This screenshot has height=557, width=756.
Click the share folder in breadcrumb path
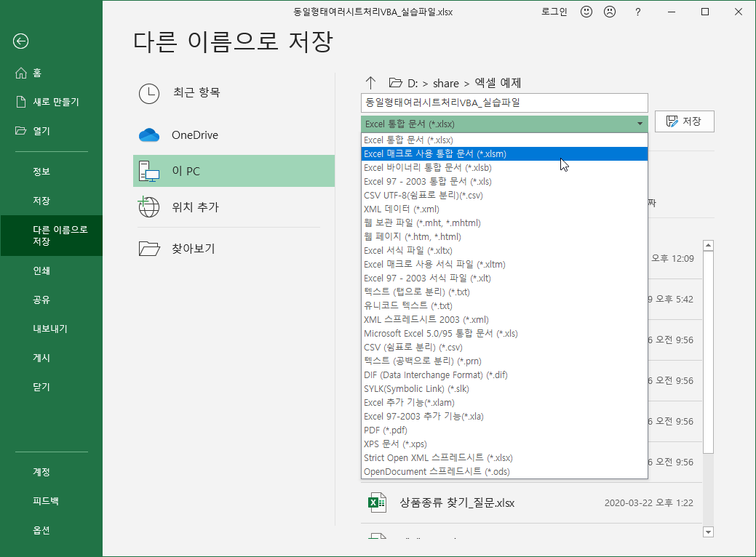coord(446,84)
